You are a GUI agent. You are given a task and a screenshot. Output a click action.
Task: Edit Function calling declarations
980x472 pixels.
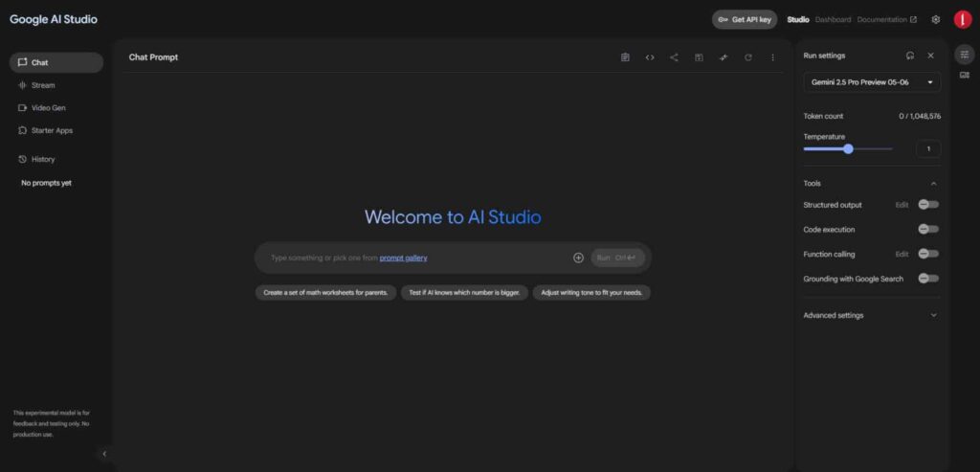point(902,255)
